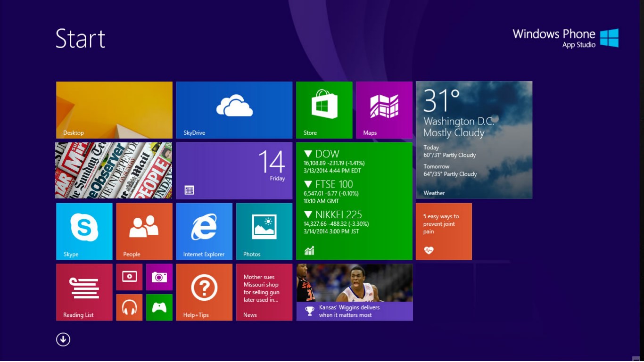
Task: Click the Windows Phone App Studio logo
Action: tap(566, 38)
